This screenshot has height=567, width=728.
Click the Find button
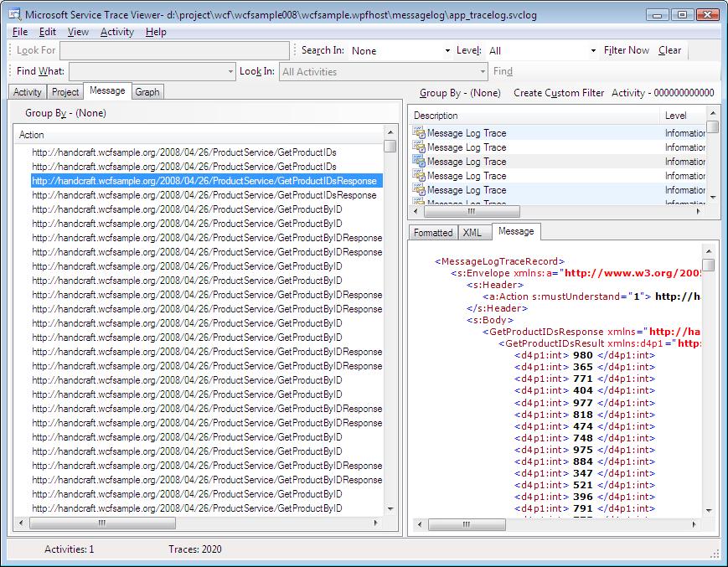pos(503,71)
